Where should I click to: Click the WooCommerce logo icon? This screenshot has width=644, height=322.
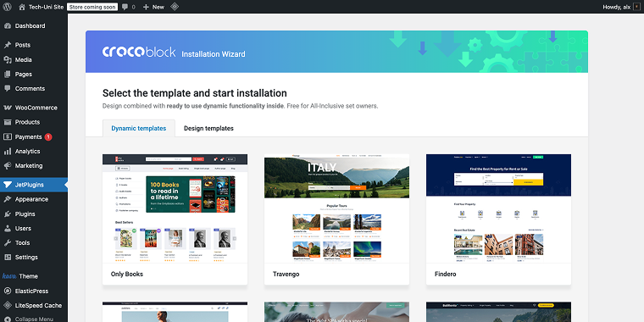[x=8, y=108]
